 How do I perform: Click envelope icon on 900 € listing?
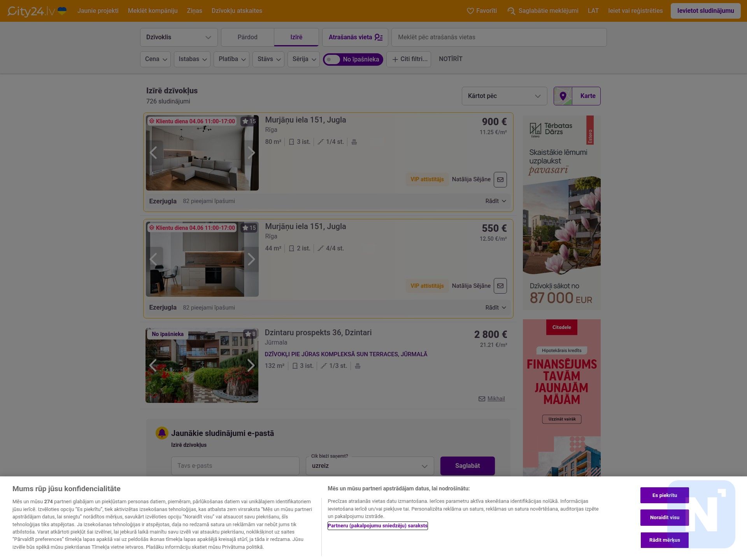(x=500, y=180)
